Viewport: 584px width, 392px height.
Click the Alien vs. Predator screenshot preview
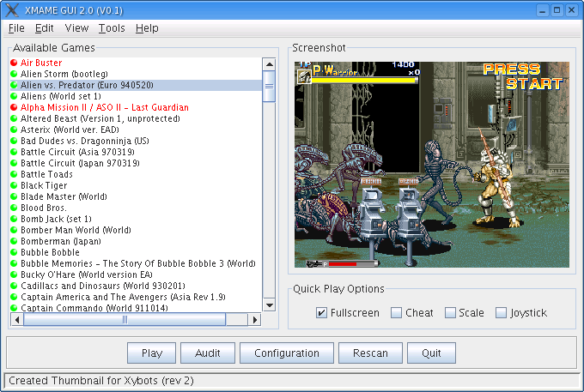432,165
